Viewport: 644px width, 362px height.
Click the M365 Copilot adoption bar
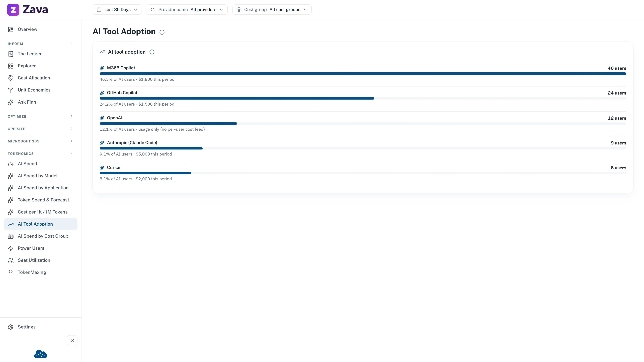pos(363,74)
